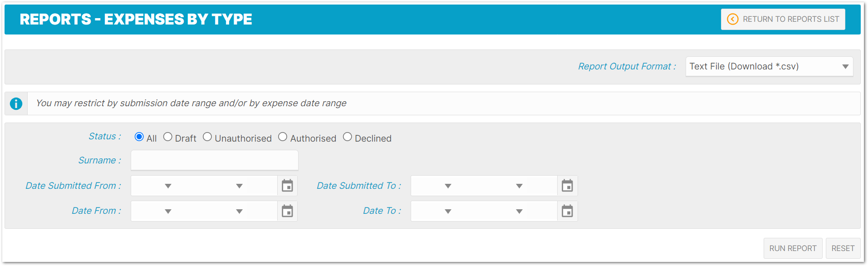The height and width of the screenshot is (266, 868).
Task: Select the Authorised status option
Action: 283,137
